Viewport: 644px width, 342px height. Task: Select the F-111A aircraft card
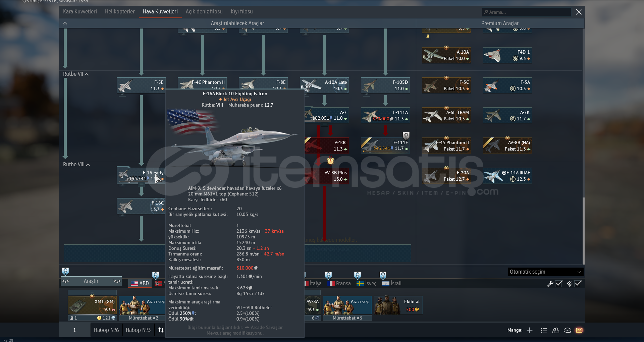pyautogui.click(x=385, y=115)
